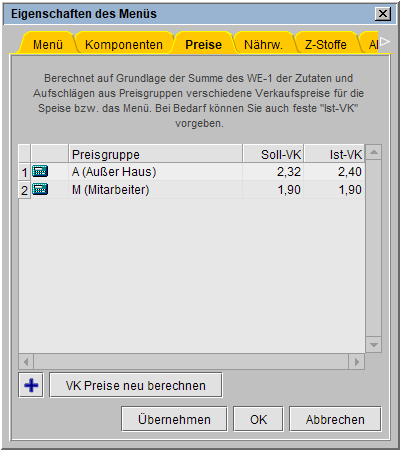
Task: Confirm the dialog with OK
Action: 258,419
